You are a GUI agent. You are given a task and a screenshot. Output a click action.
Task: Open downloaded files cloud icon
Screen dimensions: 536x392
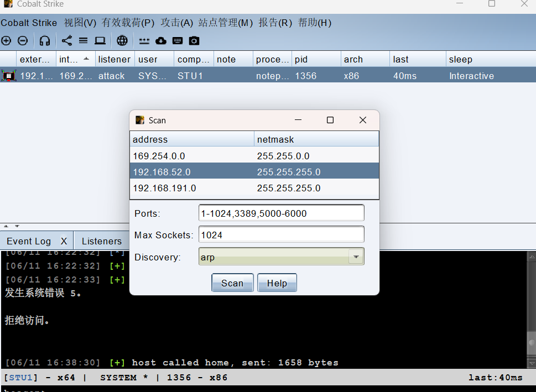pyautogui.click(x=160, y=41)
